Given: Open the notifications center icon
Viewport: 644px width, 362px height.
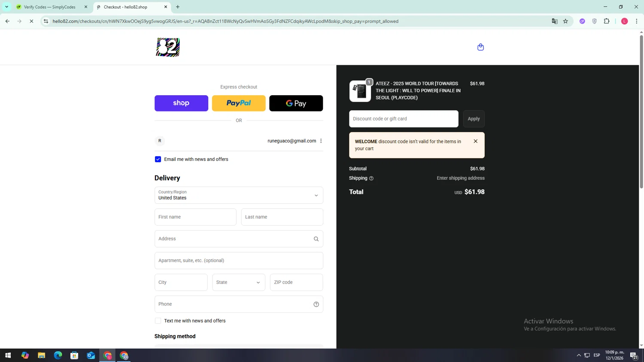Looking at the screenshot, I should tap(634, 355).
